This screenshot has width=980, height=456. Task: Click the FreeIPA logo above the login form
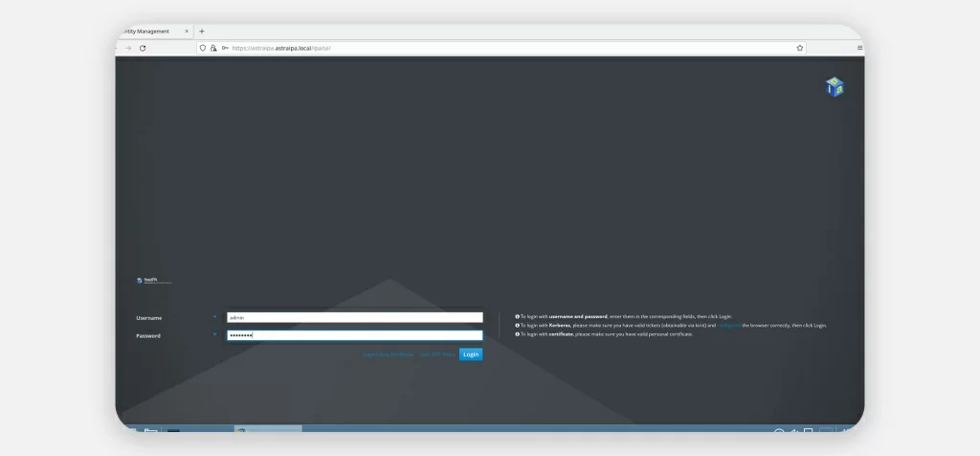click(153, 281)
